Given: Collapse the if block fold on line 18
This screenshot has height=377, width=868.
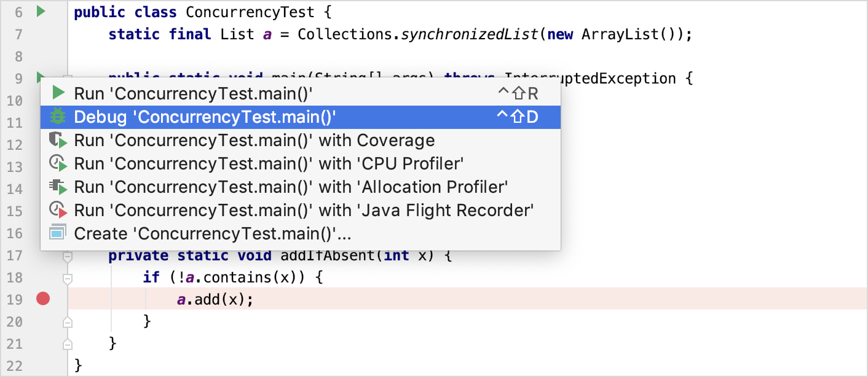Looking at the screenshot, I should point(68,279).
